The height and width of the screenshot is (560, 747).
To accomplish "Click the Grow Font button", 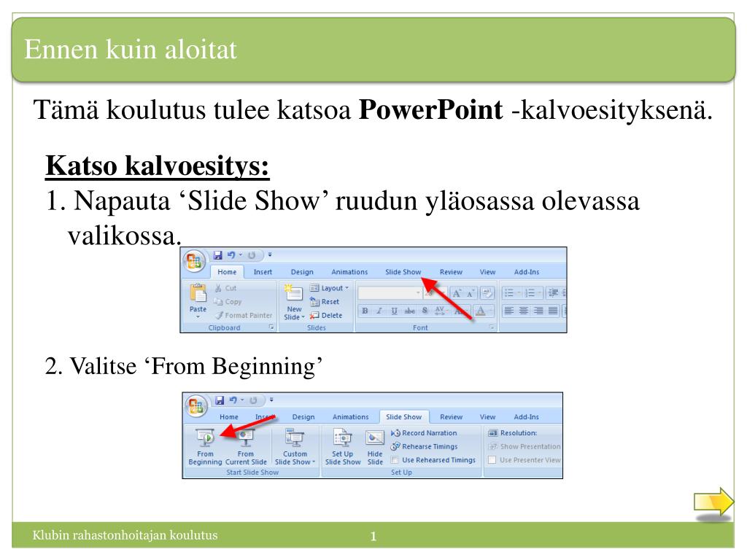I will click(457, 293).
